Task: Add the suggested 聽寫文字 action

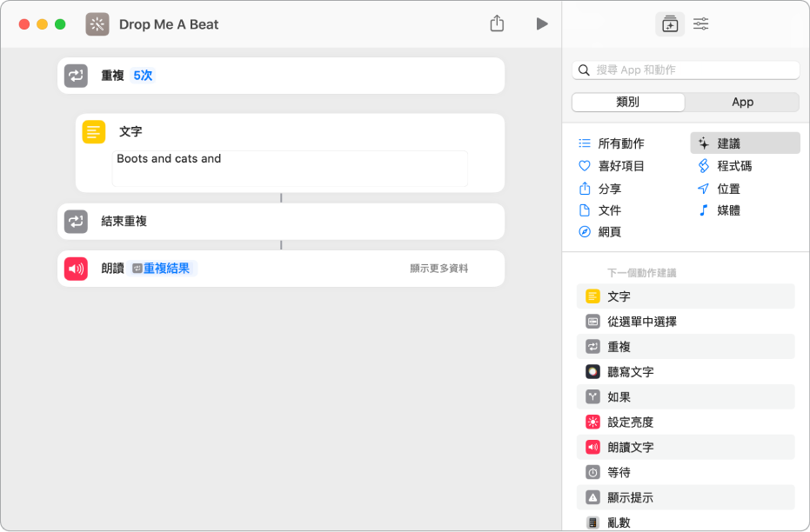Action: click(x=686, y=372)
